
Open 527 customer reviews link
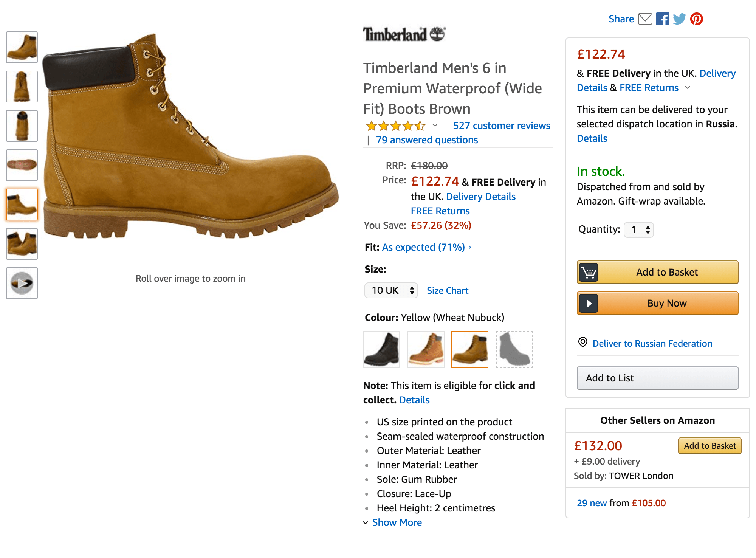click(501, 126)
